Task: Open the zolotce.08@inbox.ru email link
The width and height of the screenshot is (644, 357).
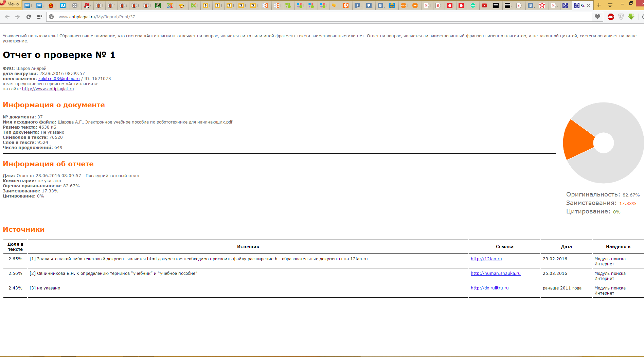Action: pyautogui.click(x=59, y=79)
